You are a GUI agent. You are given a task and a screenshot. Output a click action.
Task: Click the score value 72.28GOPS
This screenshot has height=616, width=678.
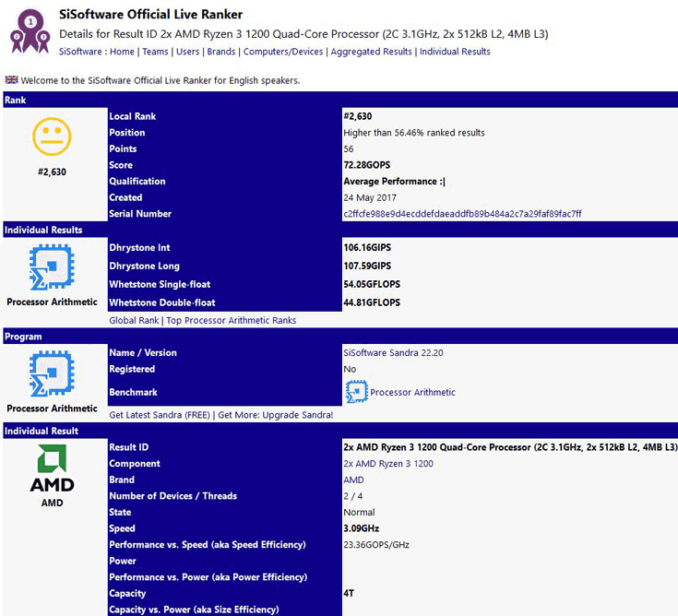367,165
